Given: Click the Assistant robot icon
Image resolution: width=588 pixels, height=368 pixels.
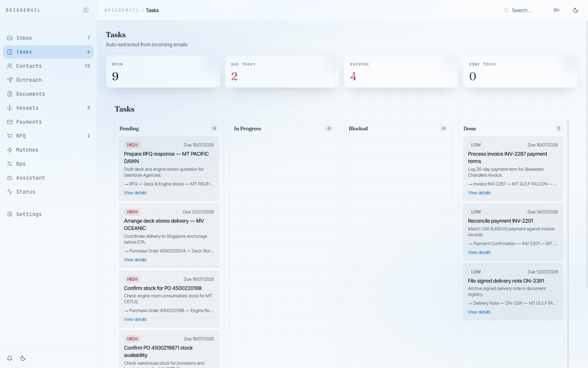Looking at the screenshot, I should coord(10,178).
